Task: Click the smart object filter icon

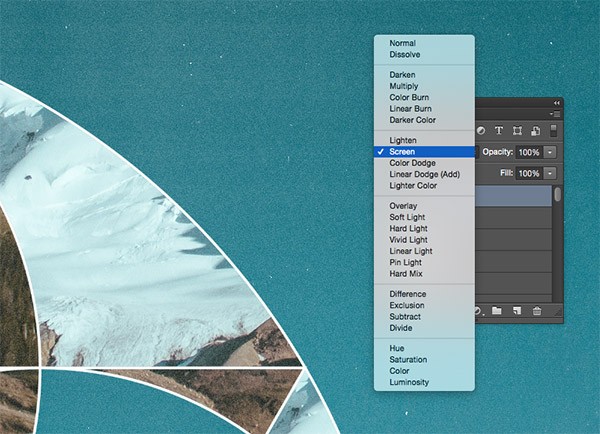Action: (x=535, y=131)
